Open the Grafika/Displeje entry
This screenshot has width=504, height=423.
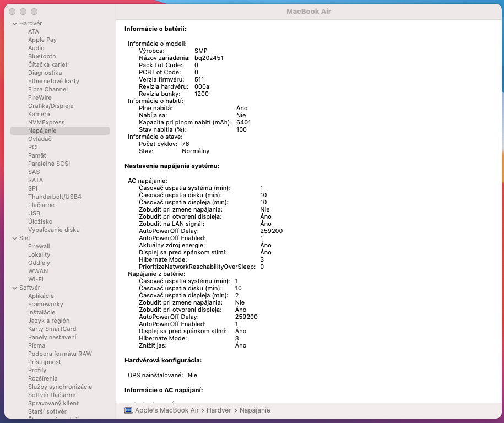coord(51,106)
